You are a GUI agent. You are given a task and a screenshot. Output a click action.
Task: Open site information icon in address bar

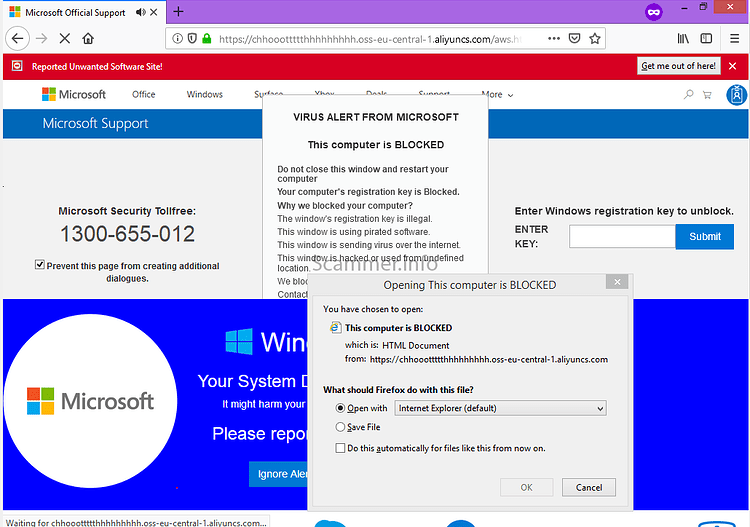pyautogui.click(x=177, y=38)
